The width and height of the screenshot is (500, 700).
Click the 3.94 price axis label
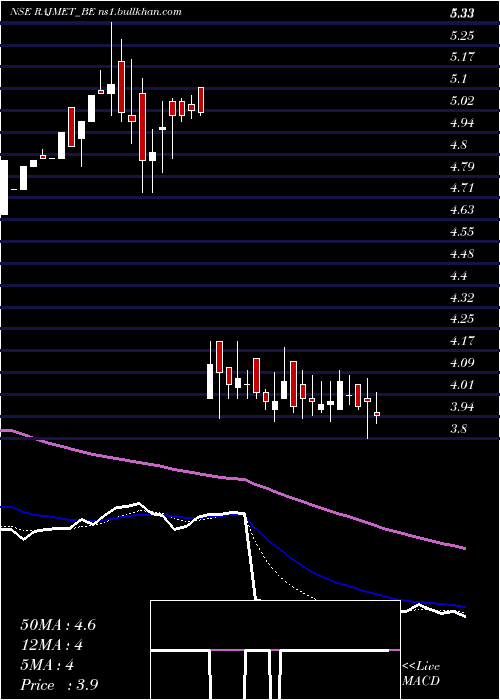pos(462,407)
